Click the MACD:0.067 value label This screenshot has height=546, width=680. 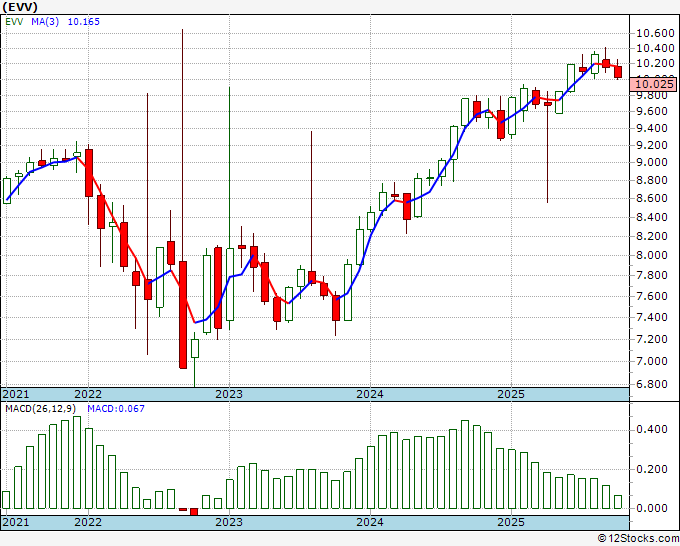pyautogui.click(x=116, y=409)
